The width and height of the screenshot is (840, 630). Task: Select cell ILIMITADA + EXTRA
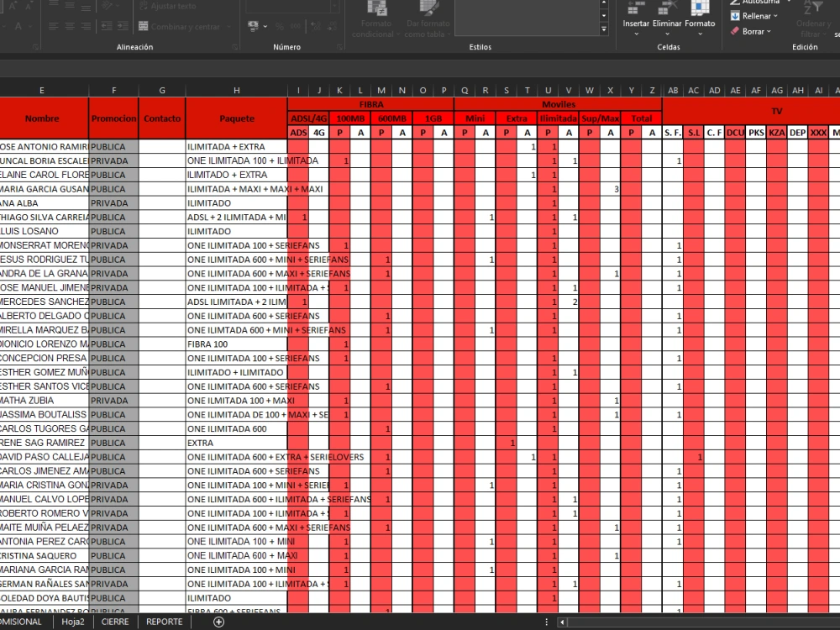coord(236,147)
